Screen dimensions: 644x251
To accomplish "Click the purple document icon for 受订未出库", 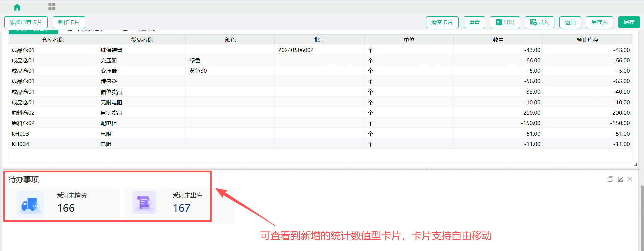I will pos(144,203).
